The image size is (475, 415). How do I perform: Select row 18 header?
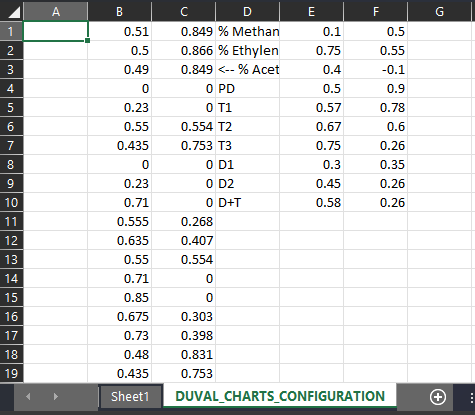pos(11,354)
